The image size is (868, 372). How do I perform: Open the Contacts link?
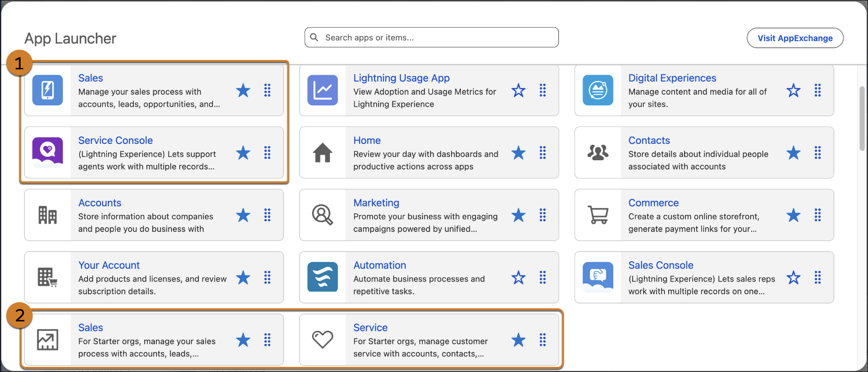(649, 140)
